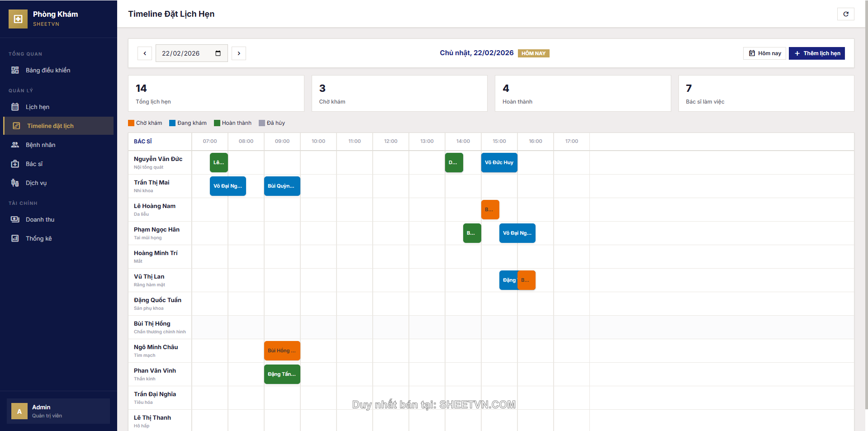Click the Bác sĩ doctor icon
868x431 pixels.
tap(15, 164)
